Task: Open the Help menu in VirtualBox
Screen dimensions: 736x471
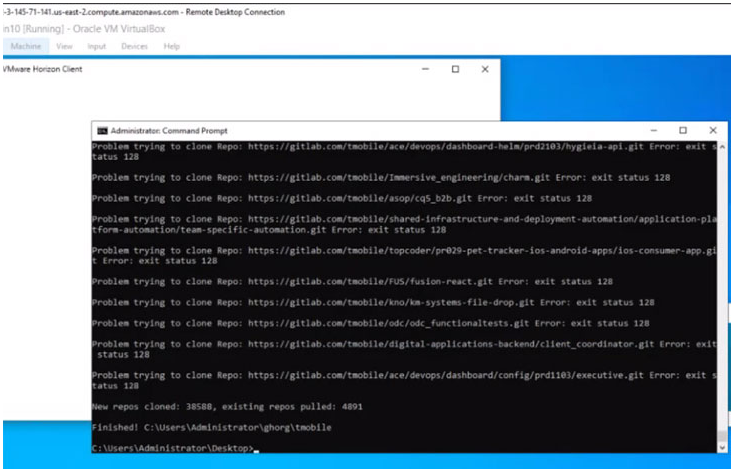Action: (172, 46)
